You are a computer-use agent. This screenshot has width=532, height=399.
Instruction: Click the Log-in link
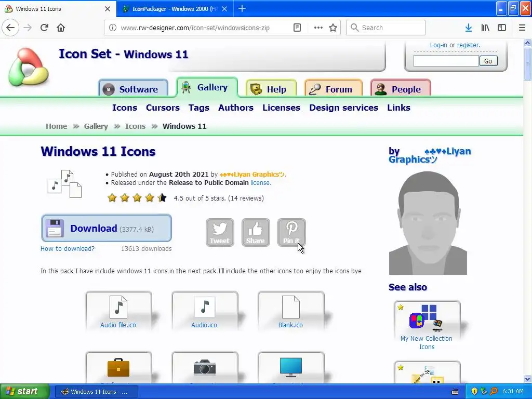tap(438, 45)
